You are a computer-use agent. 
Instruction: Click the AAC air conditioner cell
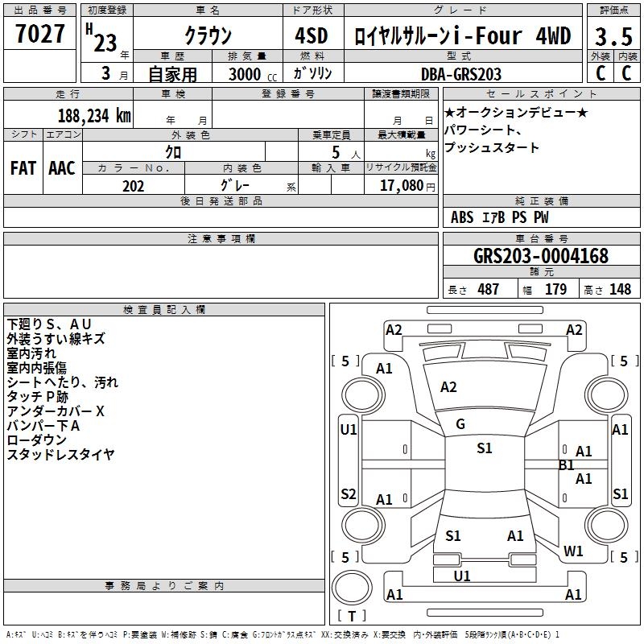62,168
